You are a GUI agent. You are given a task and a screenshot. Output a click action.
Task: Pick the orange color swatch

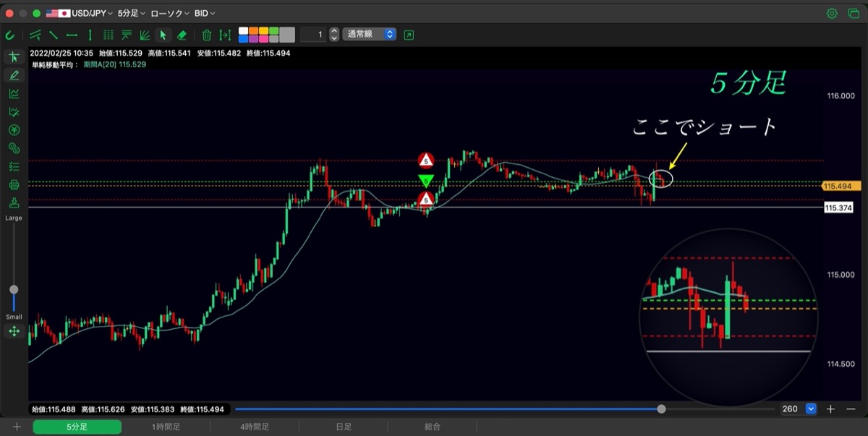(x=253, y=31)
